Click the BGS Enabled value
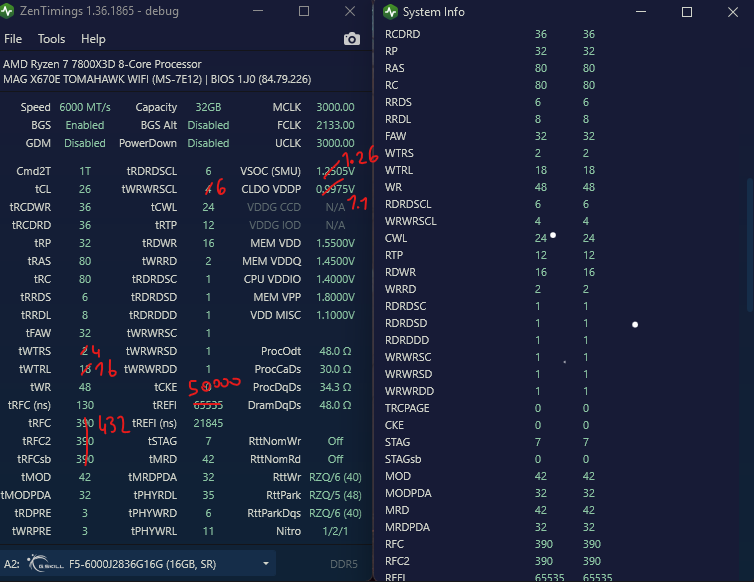The height and width of the screenshot is (582, 754). (85, 125)
